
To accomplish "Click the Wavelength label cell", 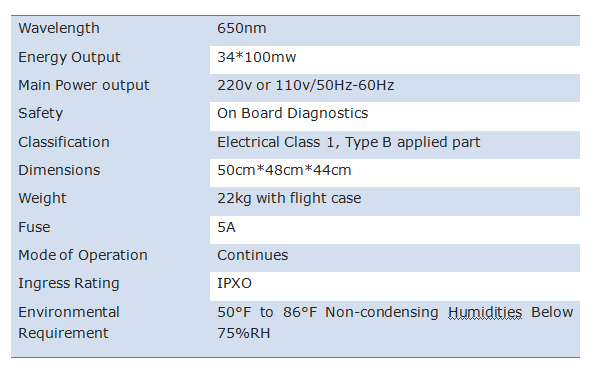I will tap(110, 31).
